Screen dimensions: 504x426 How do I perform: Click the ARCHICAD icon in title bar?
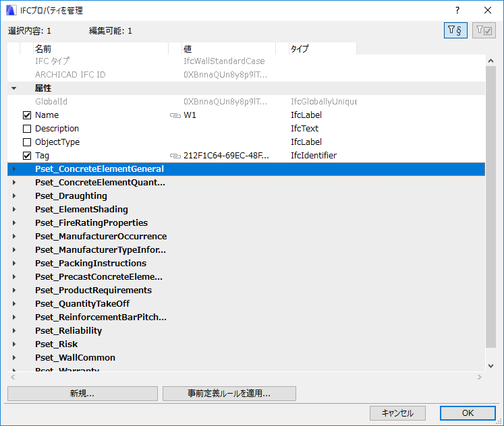[11, 10]
